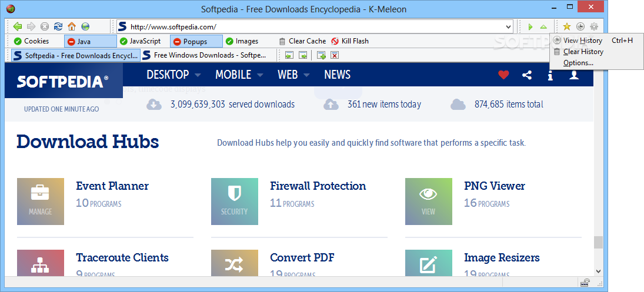Open the Firewall Protection hub link
Screen dimensions: 644x292
pyautogui.click(x=318, y=186)
